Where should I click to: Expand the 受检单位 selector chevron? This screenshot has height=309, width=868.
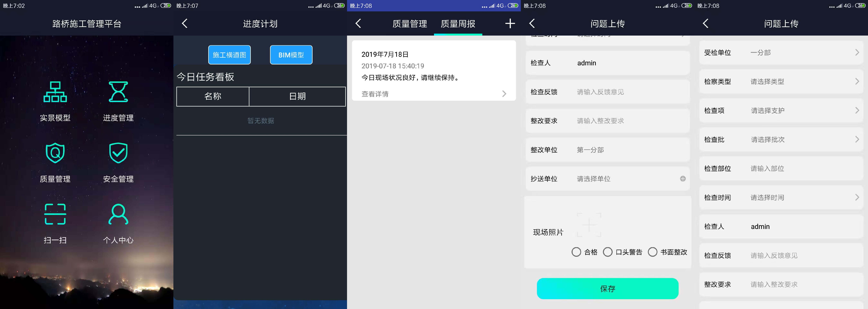point(857,53)
